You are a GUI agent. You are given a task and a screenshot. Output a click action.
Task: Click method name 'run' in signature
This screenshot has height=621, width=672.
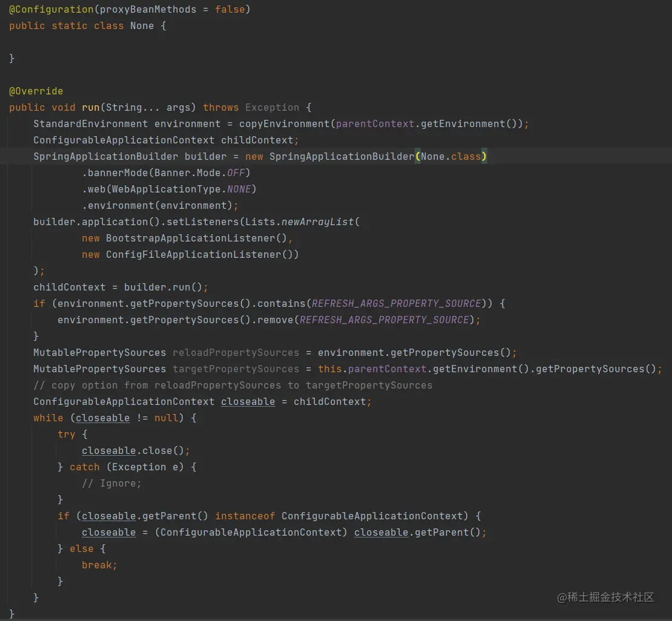coord(90,108)
